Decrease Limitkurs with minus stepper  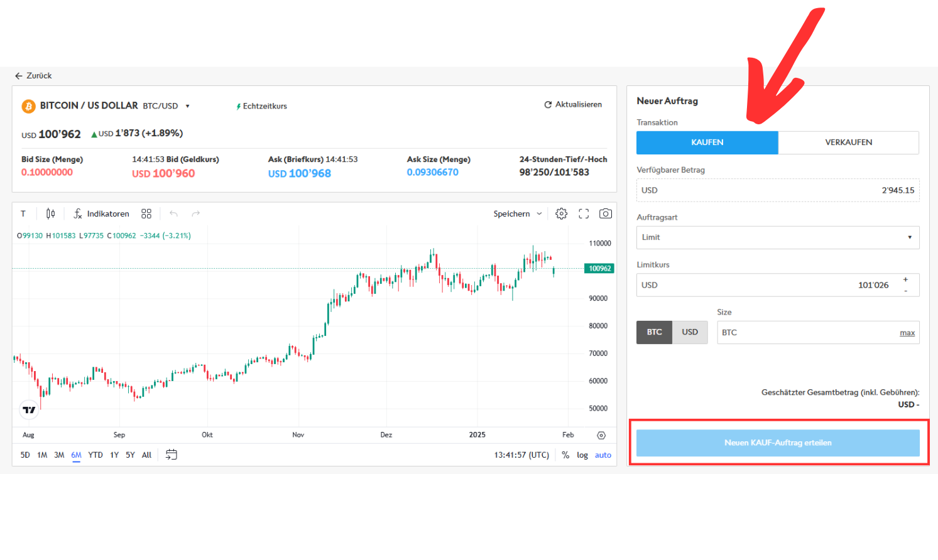(905, 291)
